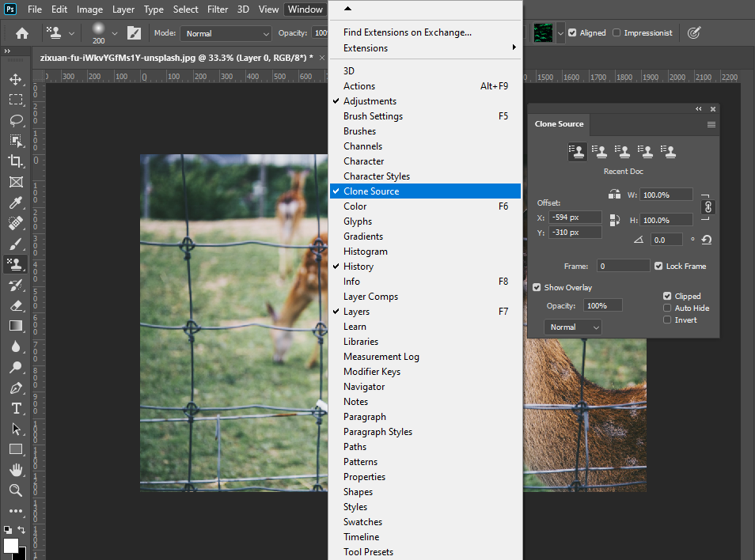Toggle the Lock Frame checkbox
This screenshot has width=755, height=560.
point(658,266)
